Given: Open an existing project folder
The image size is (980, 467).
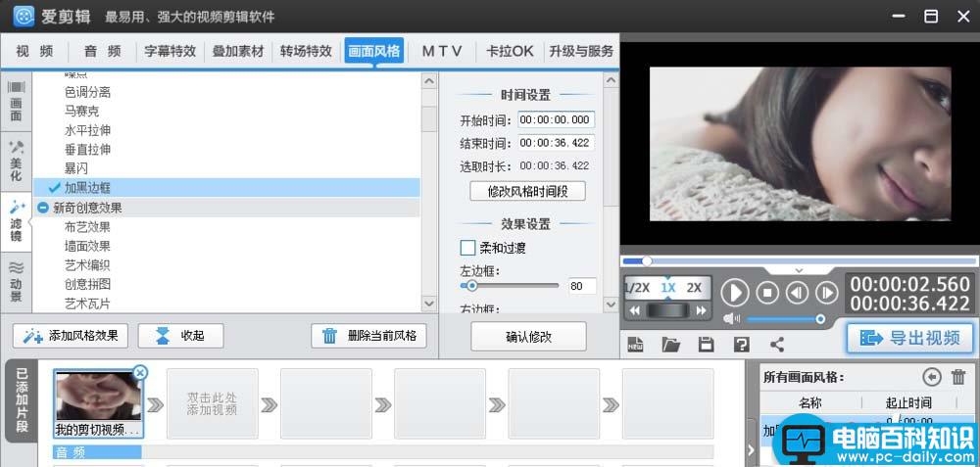Looking at the screenshot, I should (x=670, y=344).
